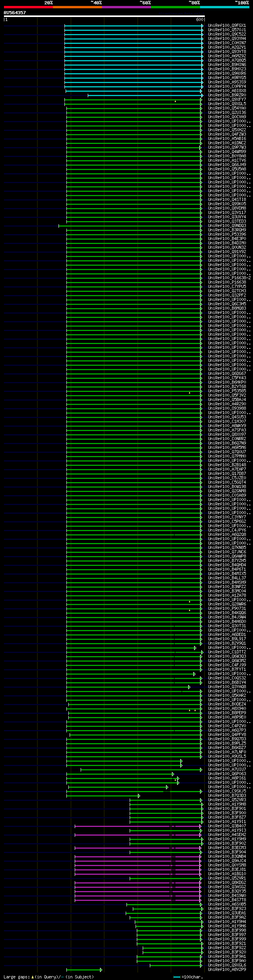
Task: Open hit UniRef100_C0PRY4
Action: click(227, 87)
